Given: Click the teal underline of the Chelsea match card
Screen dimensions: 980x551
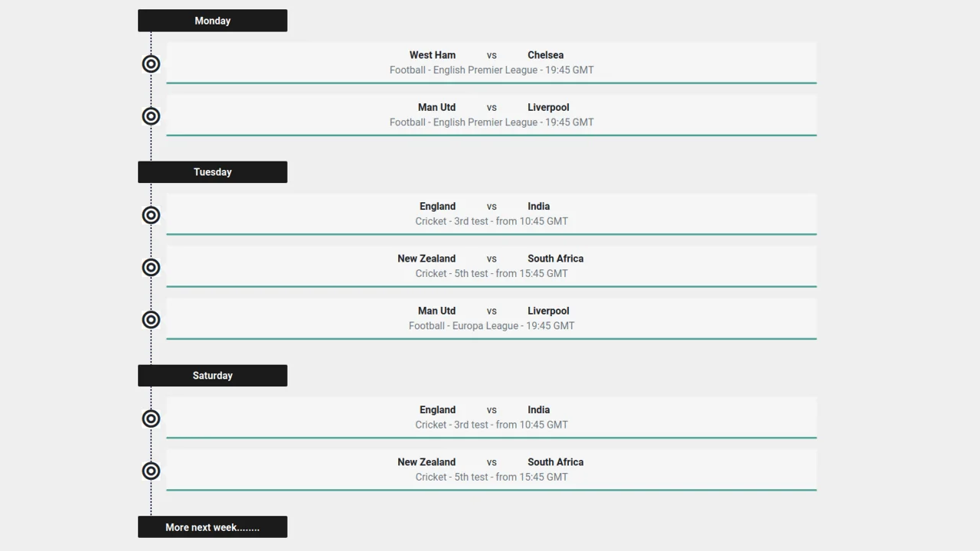Looking at the screenshot, I should click(492, 83).
